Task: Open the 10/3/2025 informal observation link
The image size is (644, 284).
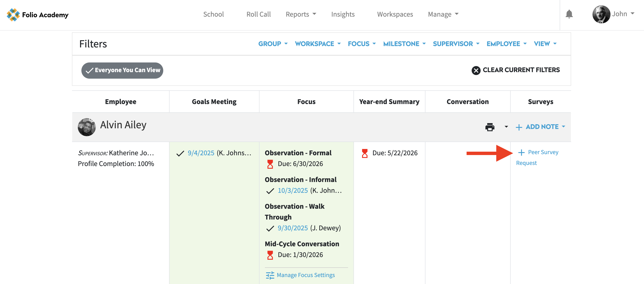Action: [x=293, y=191]
